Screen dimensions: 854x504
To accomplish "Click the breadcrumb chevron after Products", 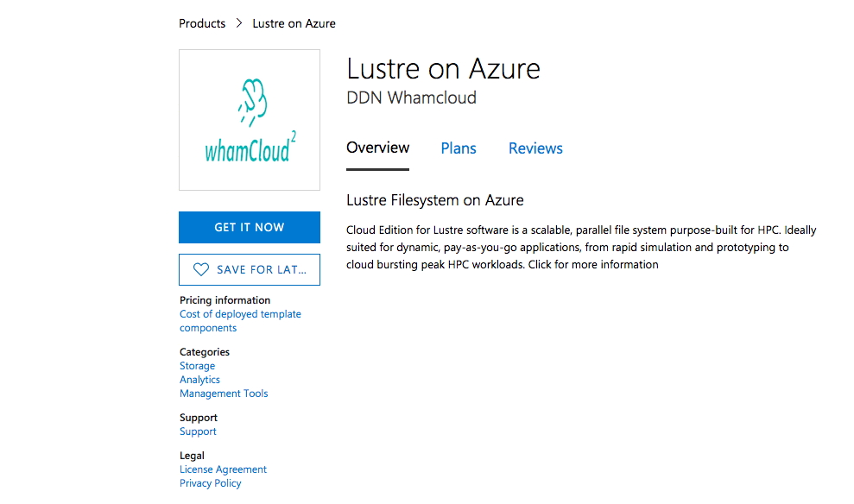I will [x=238, y=23].
